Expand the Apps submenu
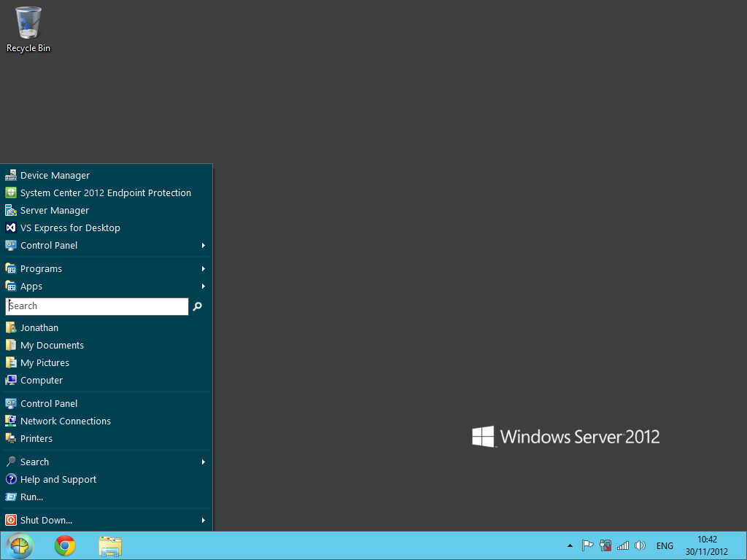Image resolution: width=747 pixels, height=560 pixels. pyautogui.click(x=107, y=286)
